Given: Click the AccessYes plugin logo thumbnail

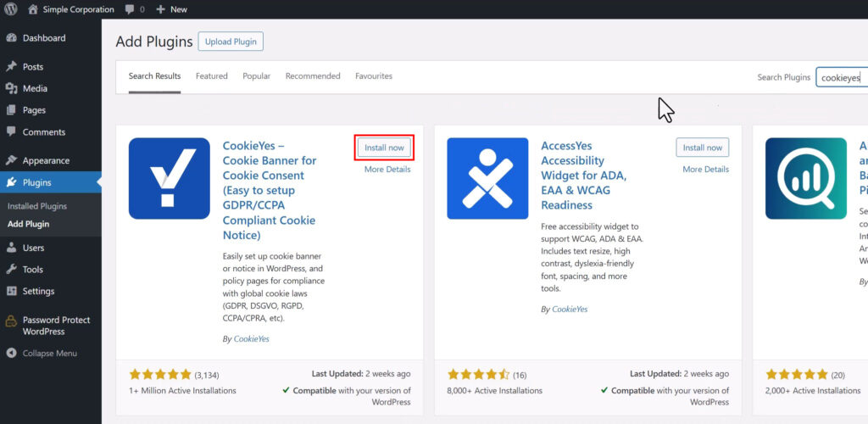Looking at the screenshot, I should point(487,179).
